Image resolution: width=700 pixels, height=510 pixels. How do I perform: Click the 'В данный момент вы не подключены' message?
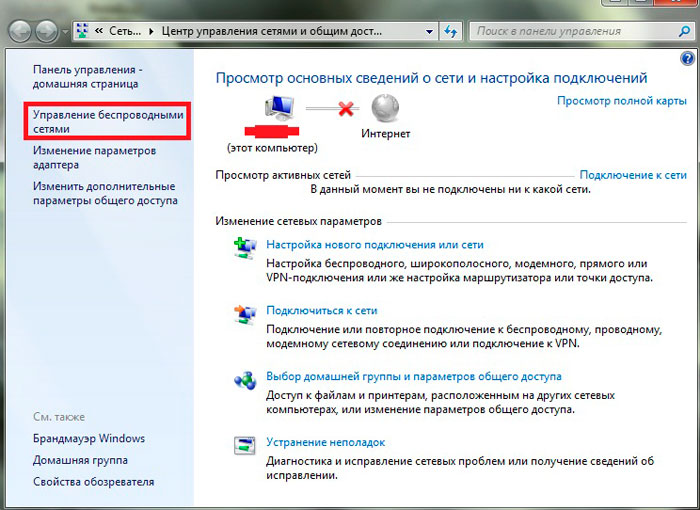(x=450, y=189)
